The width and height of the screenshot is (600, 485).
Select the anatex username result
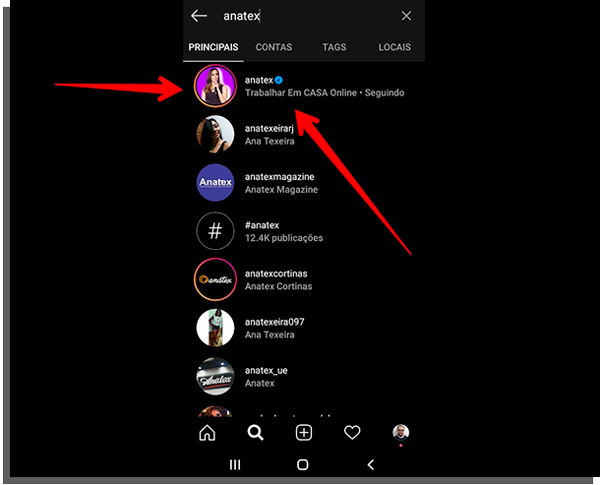click(x=259, y=80)
